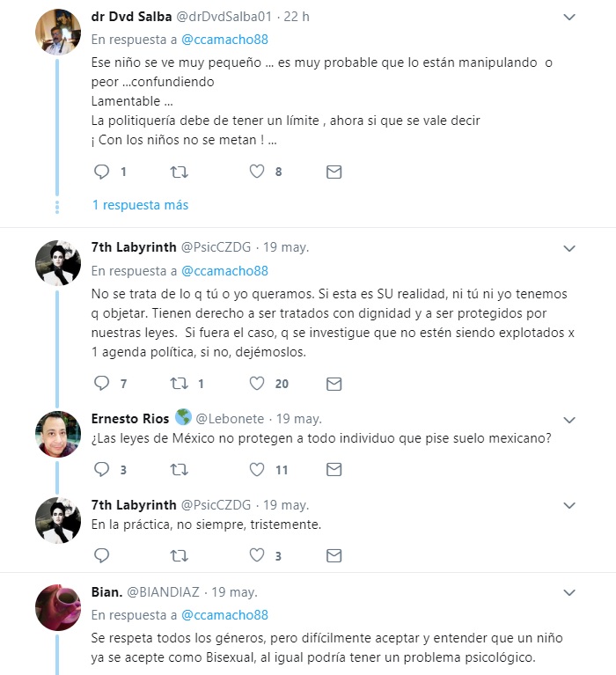
Task: Send 'En la práctica' reply via direct message
Action: coord(334,556)
